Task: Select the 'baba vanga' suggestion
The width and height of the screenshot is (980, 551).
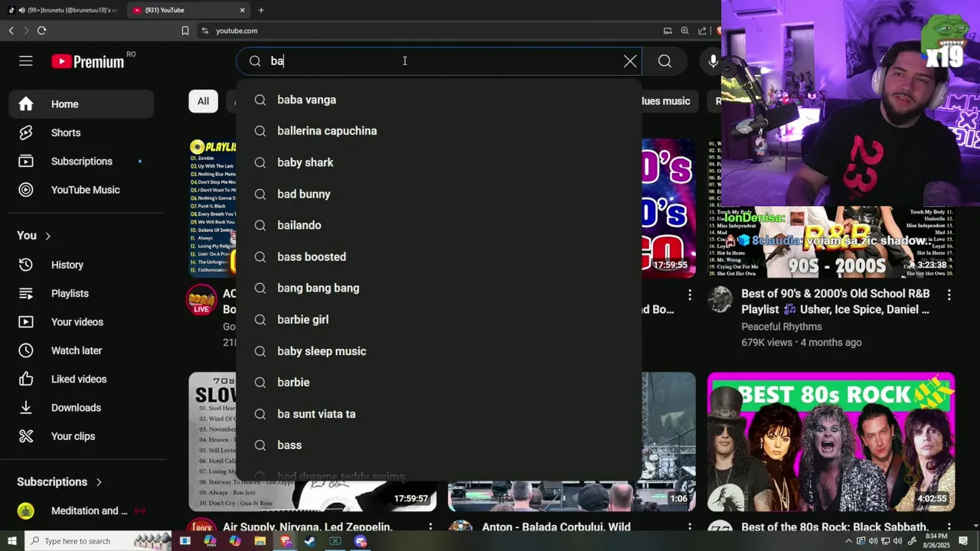Action: click(x=439, y=99)
